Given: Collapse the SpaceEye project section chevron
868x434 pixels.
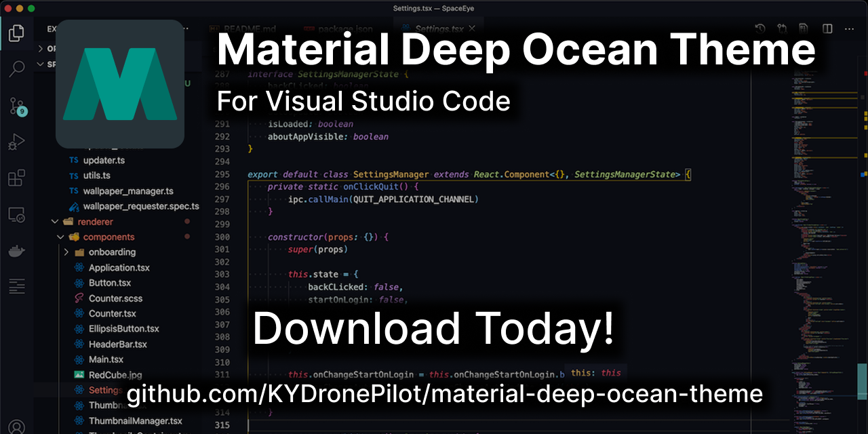Looking at the screenshot, I should (41, 64).
